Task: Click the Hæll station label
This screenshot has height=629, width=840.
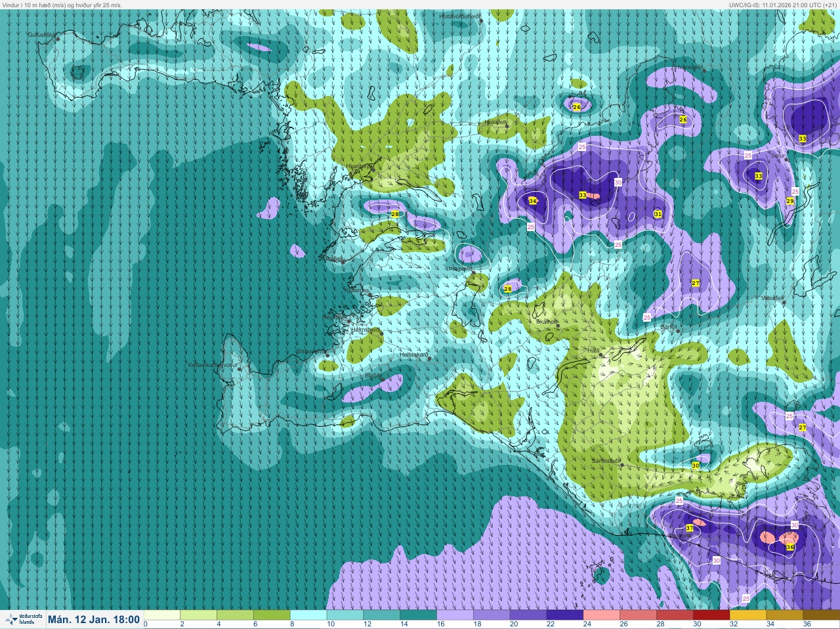Action: pos(594,351)
